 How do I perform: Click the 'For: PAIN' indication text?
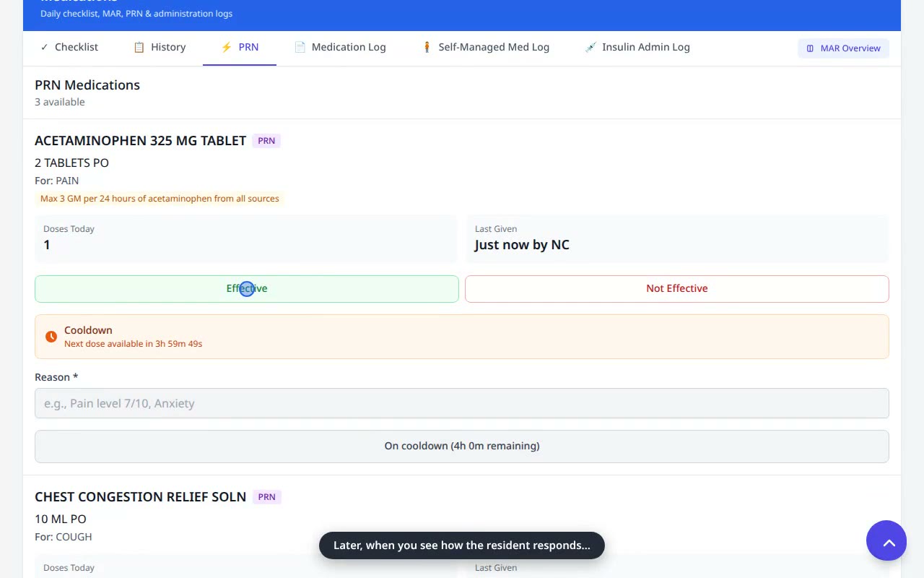pyautogui.click(x=57, y=181)
